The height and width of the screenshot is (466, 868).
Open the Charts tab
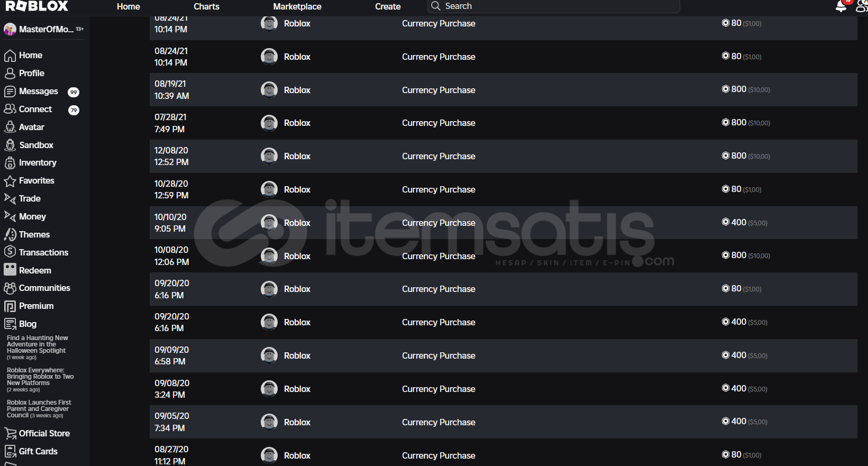click(x=206, y=6)
